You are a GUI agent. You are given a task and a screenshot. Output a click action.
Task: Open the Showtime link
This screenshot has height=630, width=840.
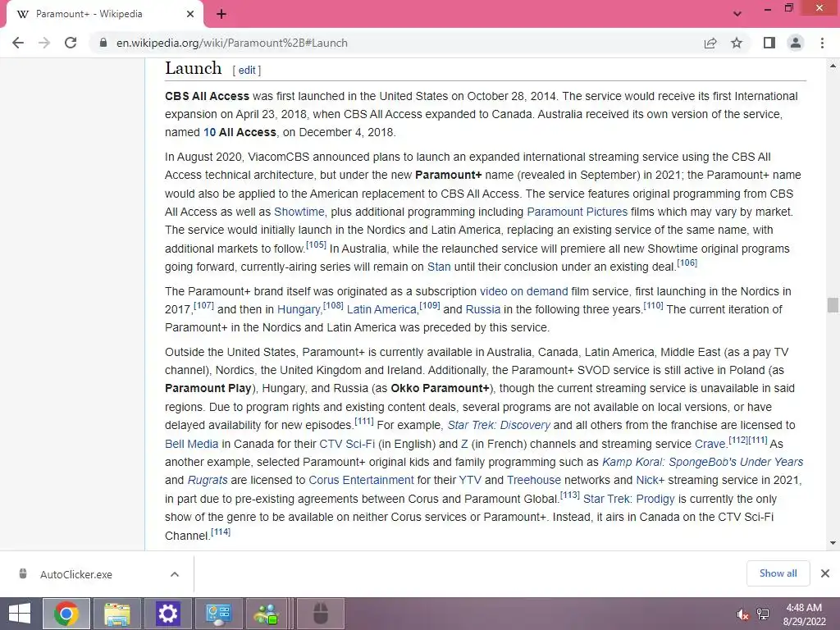coord(299,212)
